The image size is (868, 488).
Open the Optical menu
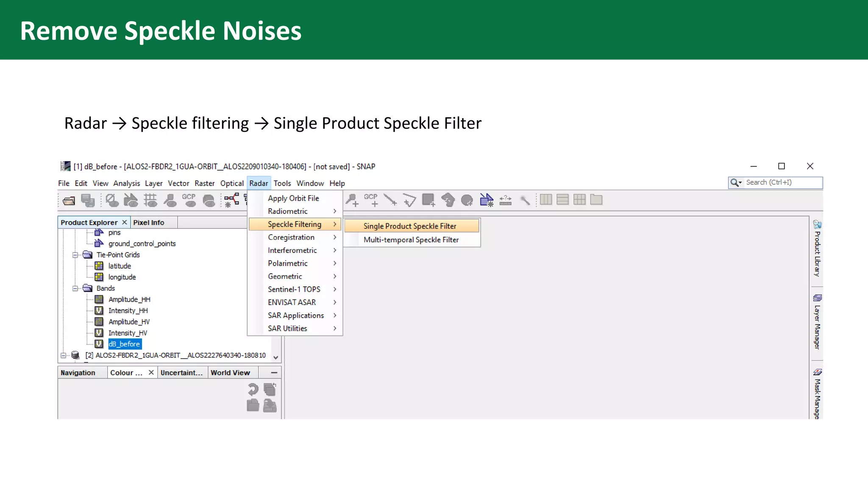tap(232, 183)
